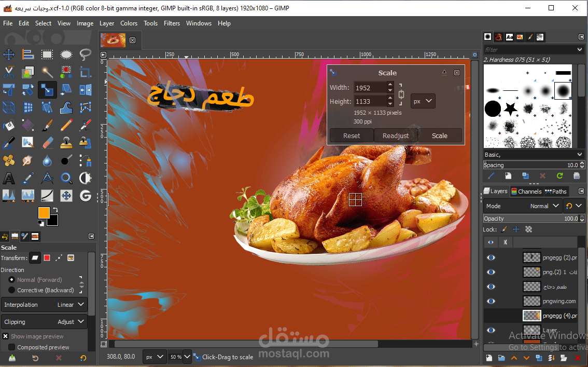Delete layer with red X icon
Image resolution: width=588 pixels, height=367 pixels.
tap(578, 358)
